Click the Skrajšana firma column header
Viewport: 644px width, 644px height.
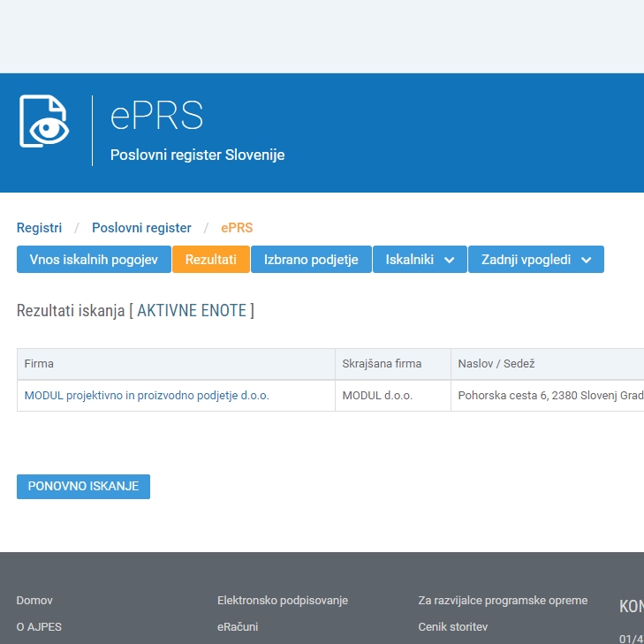[x=393, y=364]
